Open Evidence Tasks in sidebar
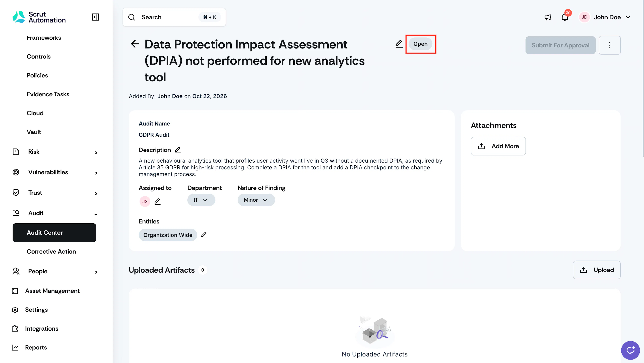644x363 pixels. pos(48,94)
